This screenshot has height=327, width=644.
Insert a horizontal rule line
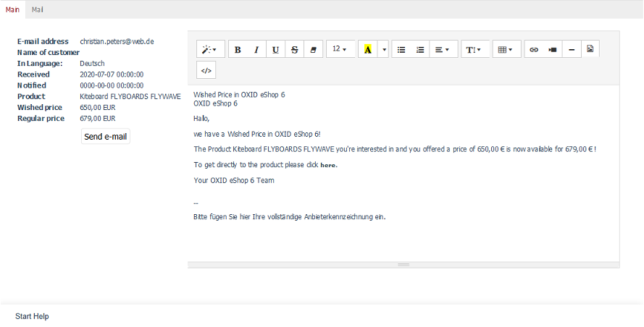[x=572, y=49]
